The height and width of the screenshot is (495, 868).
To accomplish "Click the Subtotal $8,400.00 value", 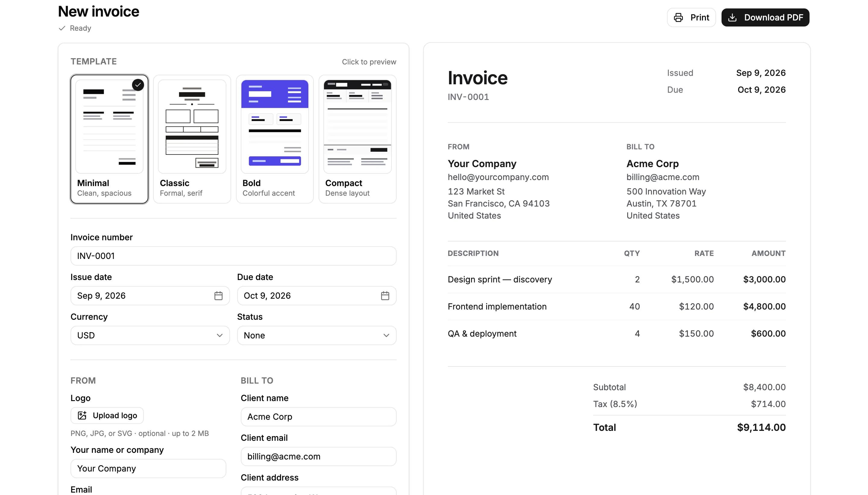I will point(764,387).
